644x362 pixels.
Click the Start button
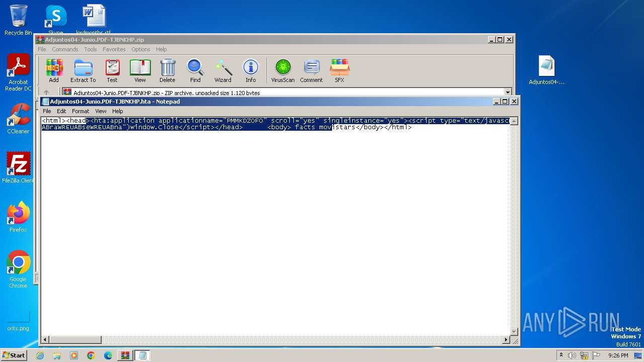pos(14,355)
